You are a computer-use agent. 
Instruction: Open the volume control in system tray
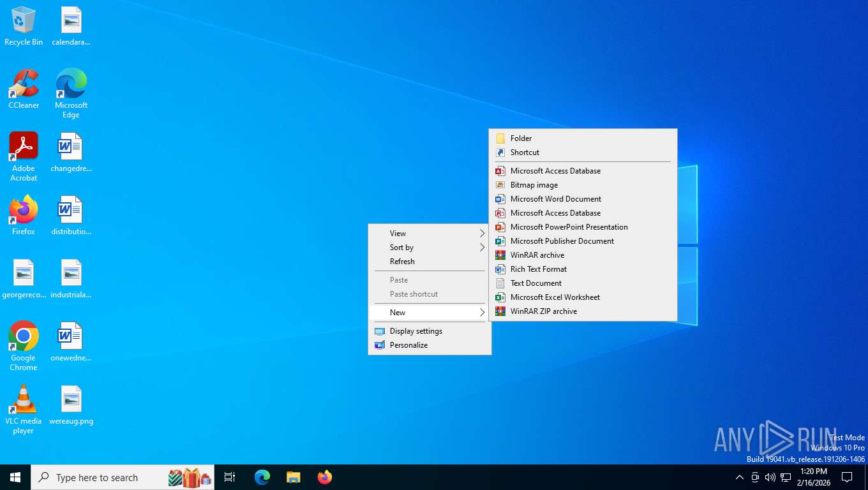(x=770, y=477)
